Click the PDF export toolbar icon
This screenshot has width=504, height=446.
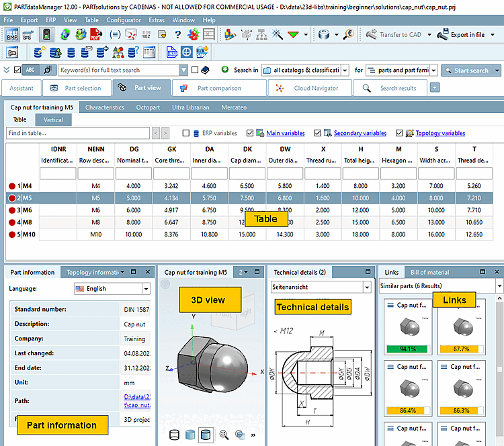point(96,34)
